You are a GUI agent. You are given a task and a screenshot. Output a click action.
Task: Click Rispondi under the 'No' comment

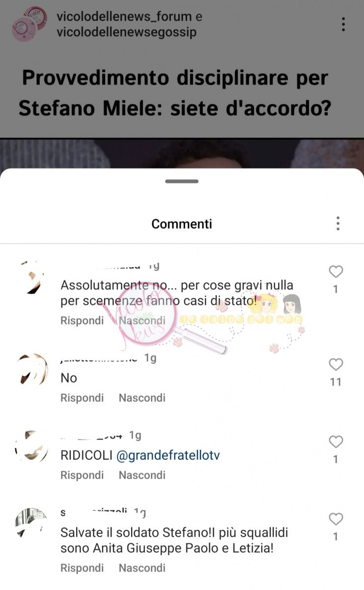[x=82, y=398]
